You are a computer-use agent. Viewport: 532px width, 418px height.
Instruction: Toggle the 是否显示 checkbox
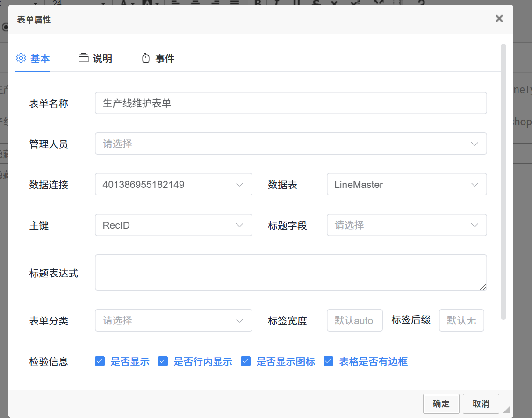(100, 361)
